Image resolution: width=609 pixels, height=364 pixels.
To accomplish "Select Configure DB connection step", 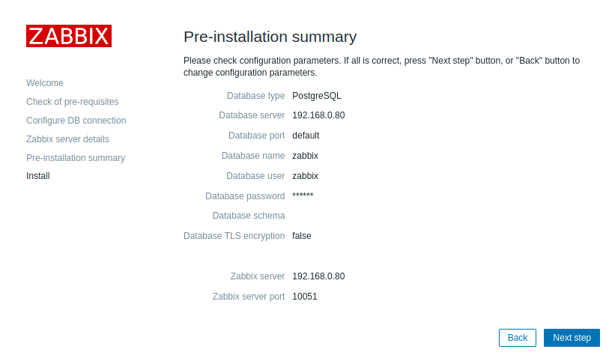I will 76,121.
